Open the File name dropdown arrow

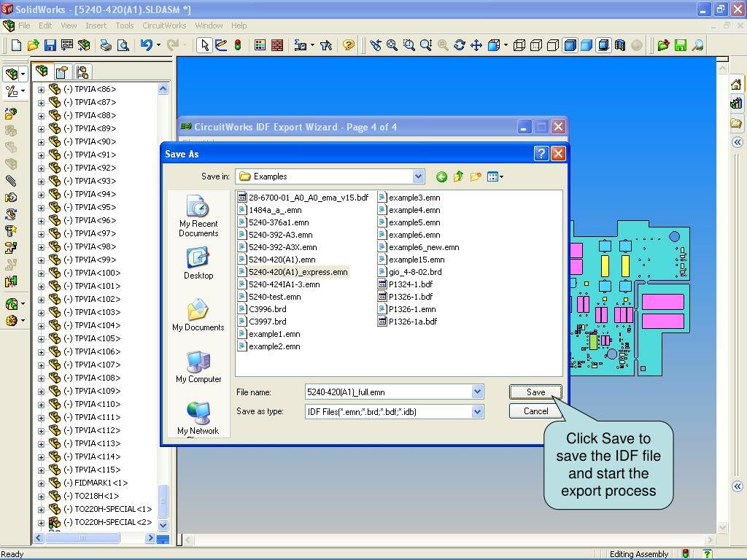(x=477, y=392)
